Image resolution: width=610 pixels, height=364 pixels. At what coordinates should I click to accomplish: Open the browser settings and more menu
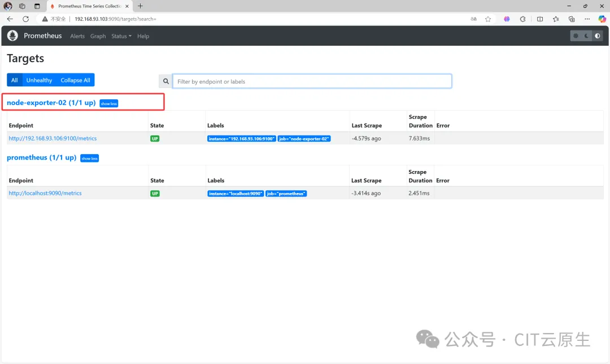click(x=587, y=19)
